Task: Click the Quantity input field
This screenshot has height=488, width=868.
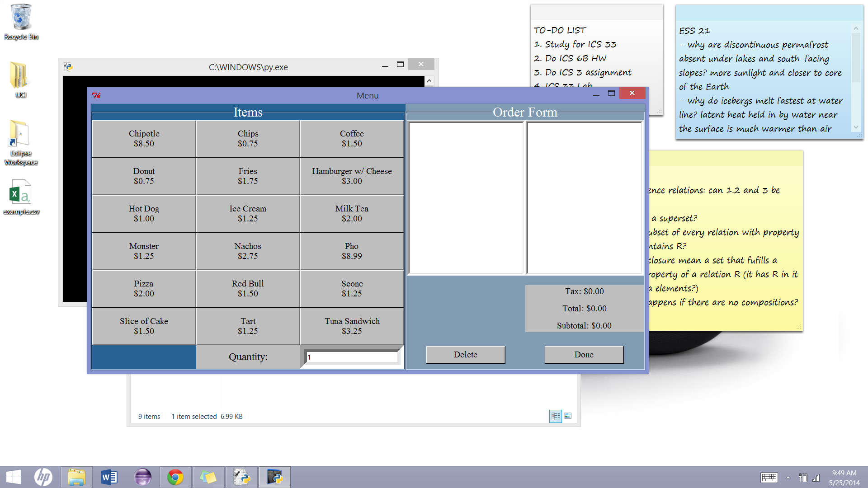Action: point(352,357)
